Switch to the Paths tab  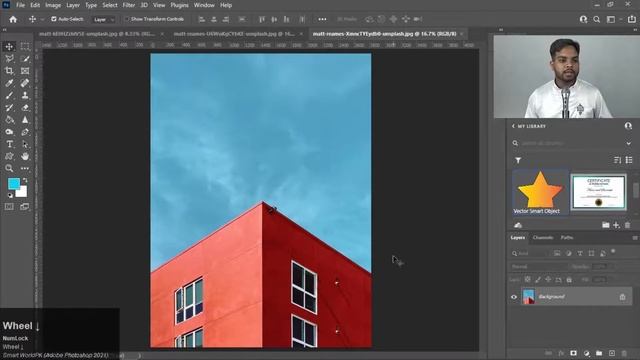567,238
